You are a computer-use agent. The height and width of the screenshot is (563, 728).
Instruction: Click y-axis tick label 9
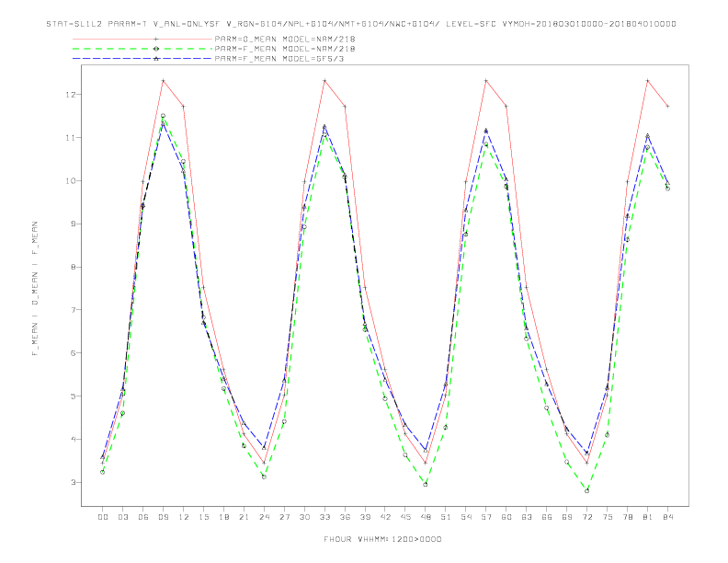(x=73, y=224)
